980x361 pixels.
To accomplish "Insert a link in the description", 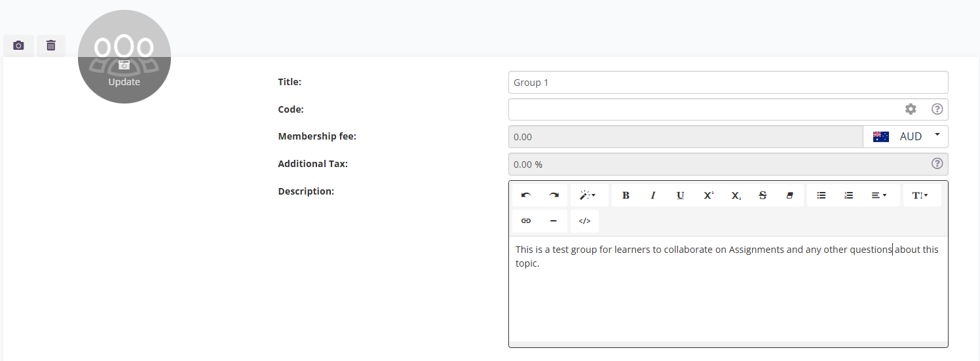I will point(526,221).
